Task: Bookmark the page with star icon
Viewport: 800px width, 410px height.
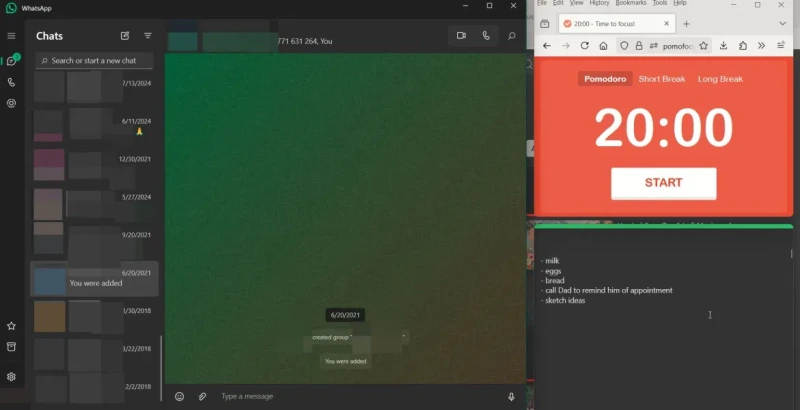Action: [x=704, y=45]
